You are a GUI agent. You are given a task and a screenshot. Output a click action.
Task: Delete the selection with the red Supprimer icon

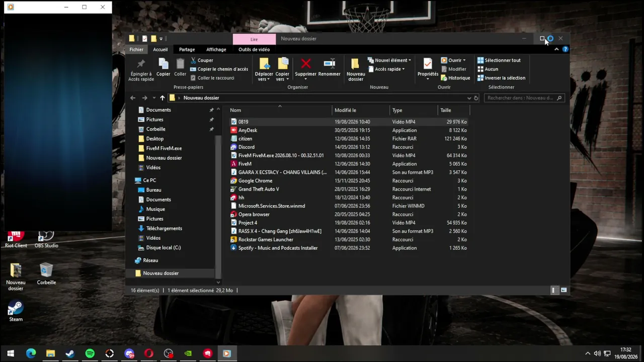[x=305, y=63]
